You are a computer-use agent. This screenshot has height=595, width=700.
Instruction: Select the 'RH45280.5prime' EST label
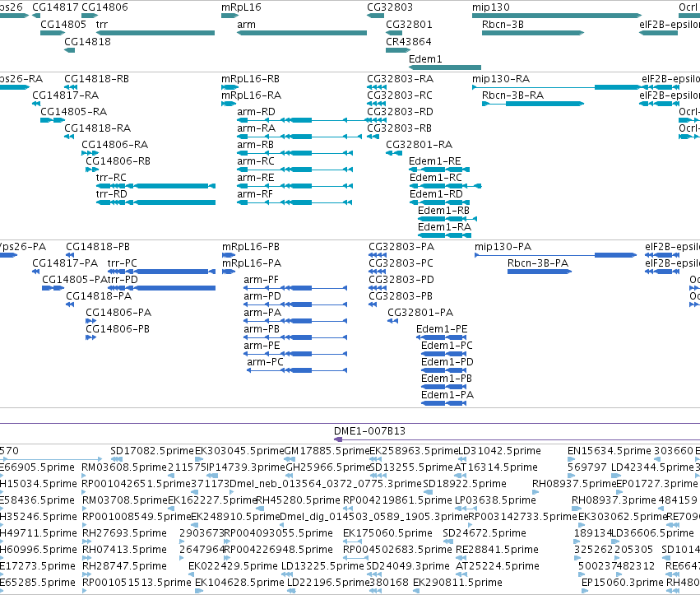299,500
